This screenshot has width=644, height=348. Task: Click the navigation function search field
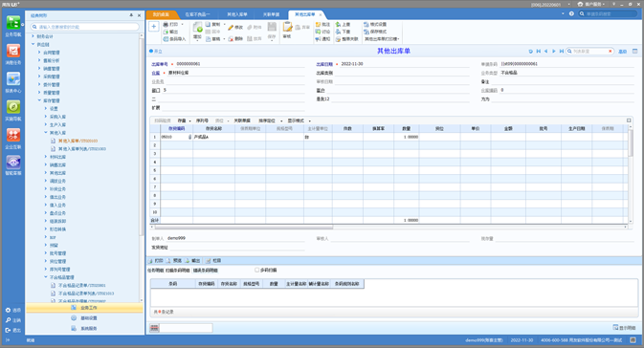(85, 27)
